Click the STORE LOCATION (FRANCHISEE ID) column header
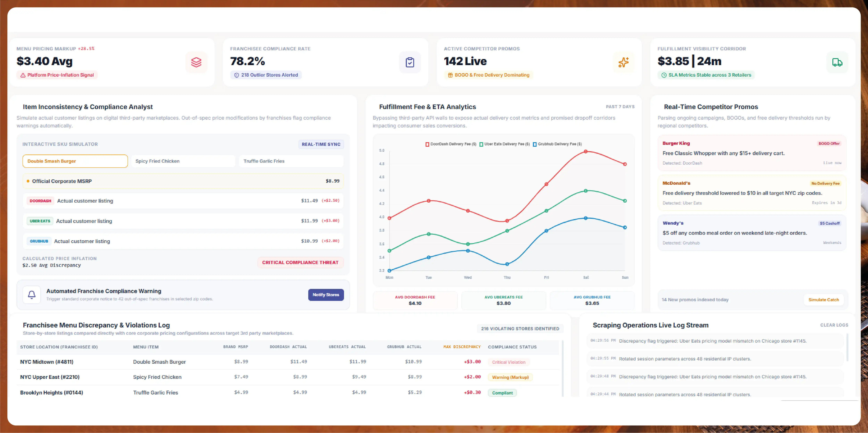Viewport: 868px width, 433px height. point(59,347)
